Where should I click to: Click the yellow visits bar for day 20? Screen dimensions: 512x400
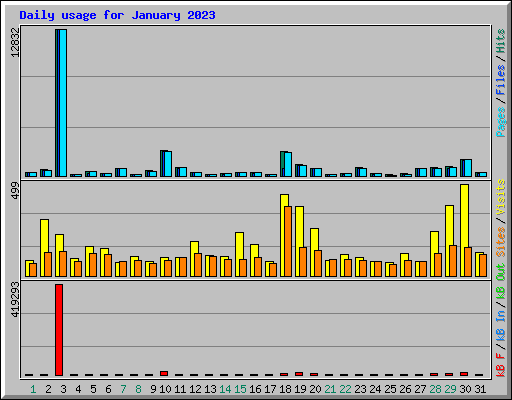(x=314, y=252)
